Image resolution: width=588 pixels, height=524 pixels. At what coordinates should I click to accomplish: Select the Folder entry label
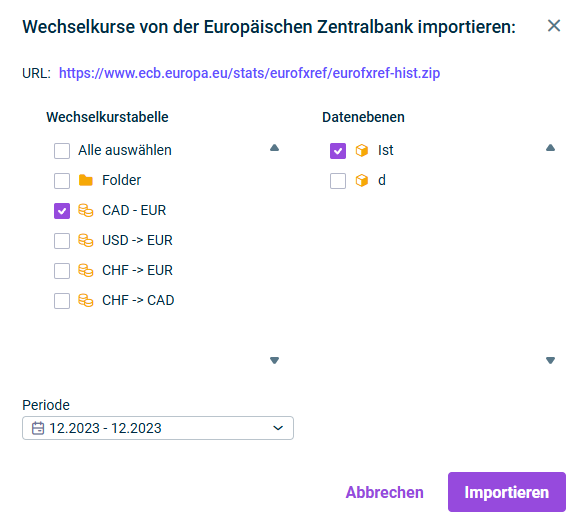(122, 180)
